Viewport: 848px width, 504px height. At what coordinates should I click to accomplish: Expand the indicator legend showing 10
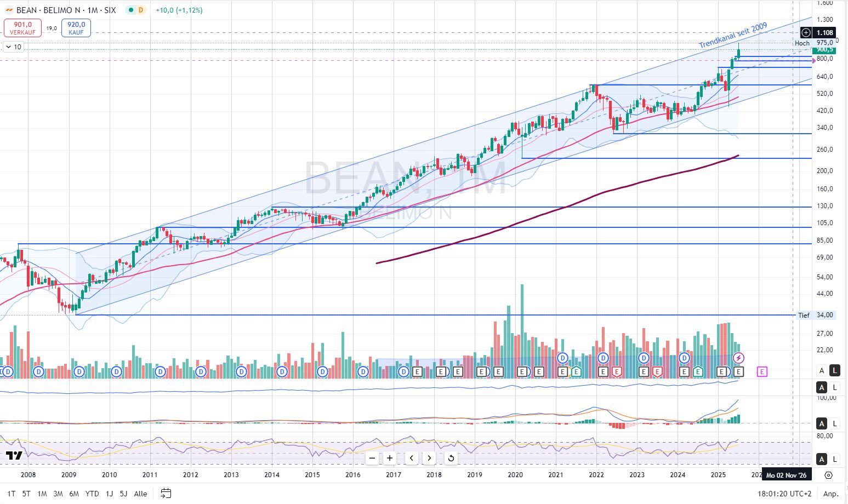14,47
